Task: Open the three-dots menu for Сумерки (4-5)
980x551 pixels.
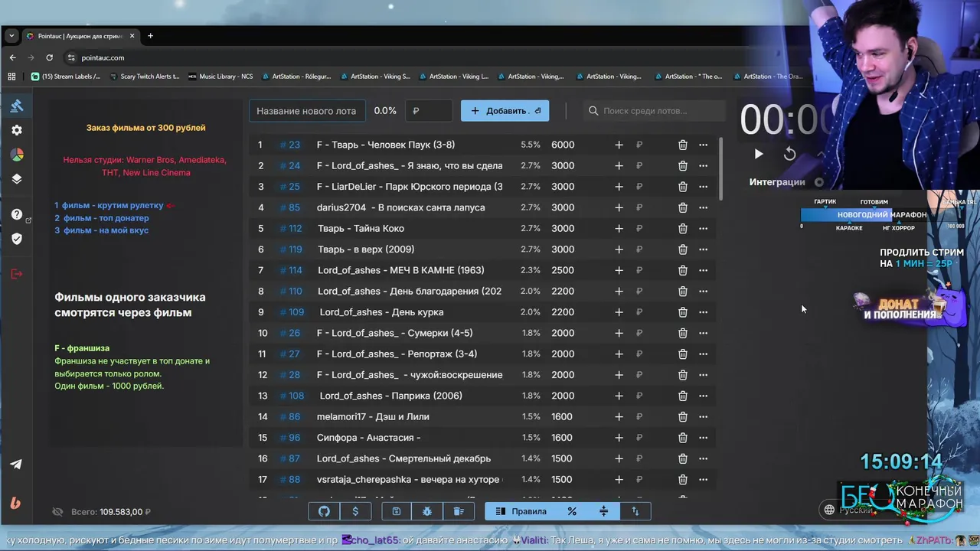Action: point(703,333)
